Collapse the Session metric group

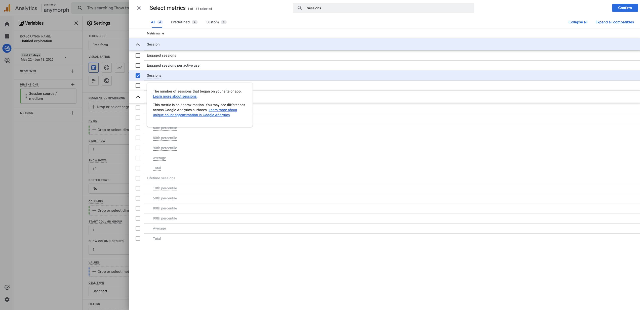coord(138,44)
